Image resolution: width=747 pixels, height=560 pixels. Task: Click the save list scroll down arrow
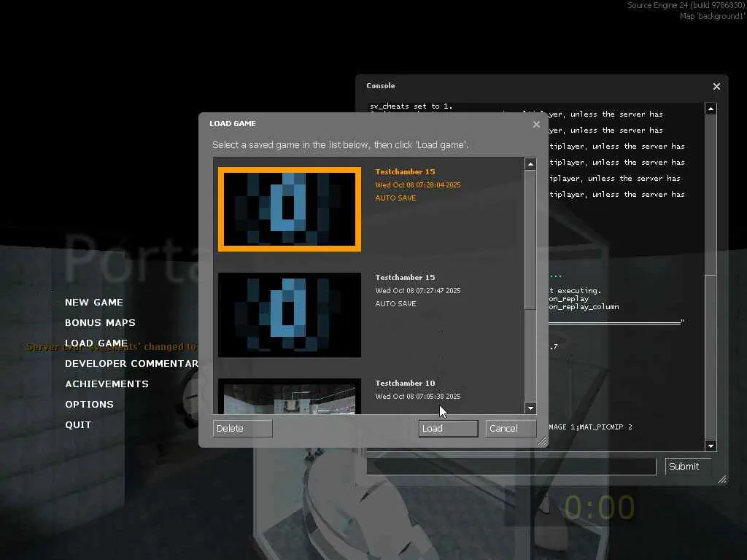[530, 408]
